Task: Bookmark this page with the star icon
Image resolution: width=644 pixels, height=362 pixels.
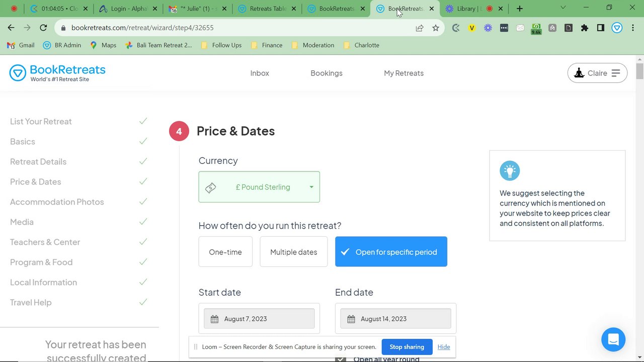Action: tap(436, 28)
